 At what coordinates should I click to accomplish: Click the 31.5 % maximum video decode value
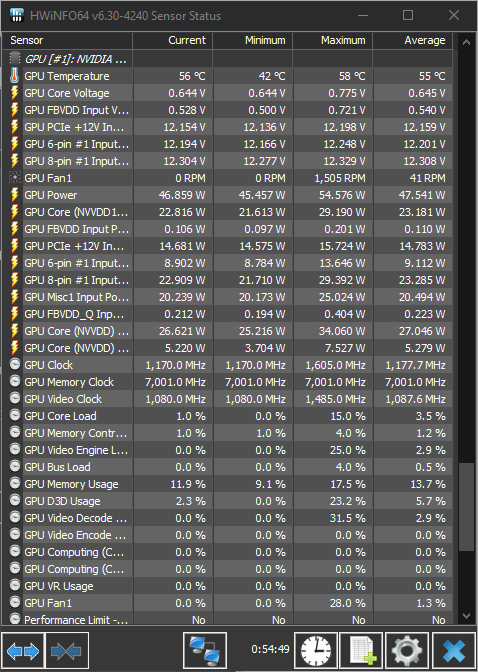(x=348, y=518)
